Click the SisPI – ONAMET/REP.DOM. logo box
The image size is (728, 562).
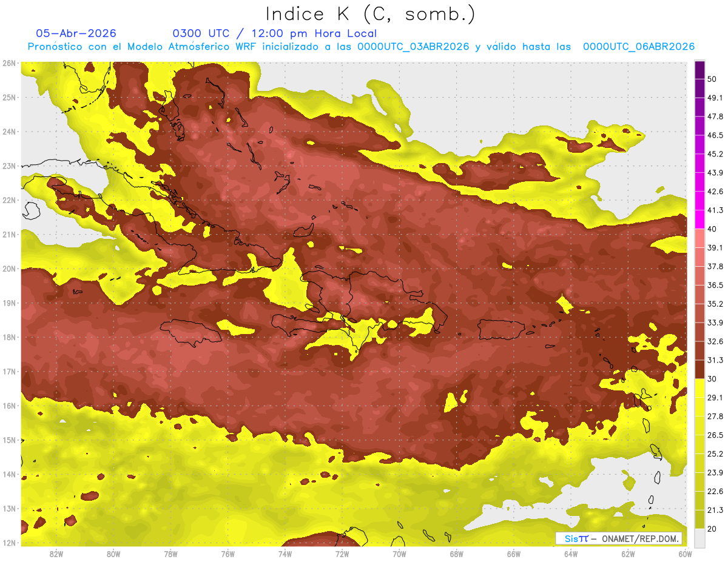(x=618, y=538)
